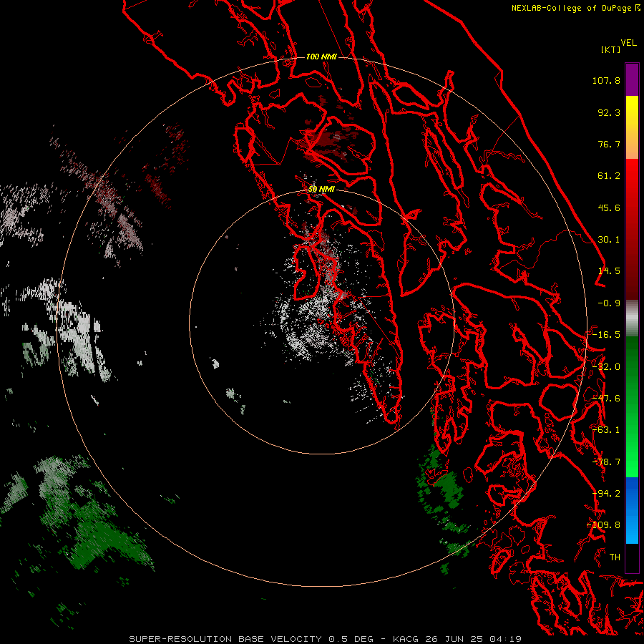Click the 14.5 velocity scale label
Screen dimensions: 644x644
point(609,271)
